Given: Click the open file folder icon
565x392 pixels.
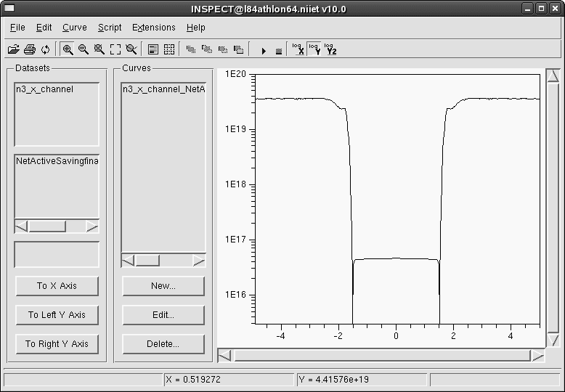Looking at the screenshot, I should [x=13, y=49].
